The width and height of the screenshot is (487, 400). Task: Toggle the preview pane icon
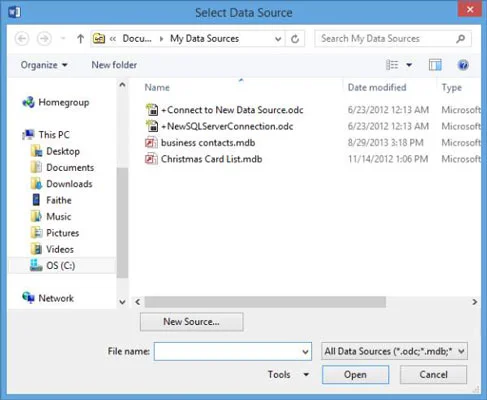pyautogui.click(x=435, y=65)
